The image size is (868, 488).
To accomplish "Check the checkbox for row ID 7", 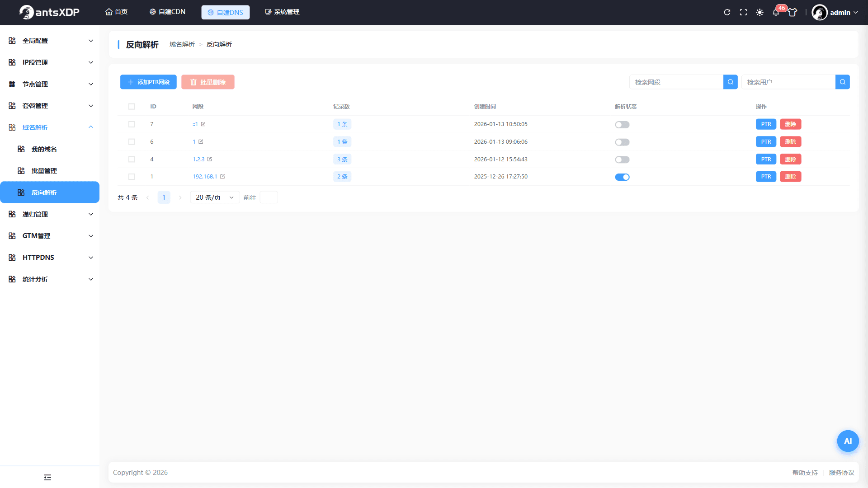I will click(132, 124).
